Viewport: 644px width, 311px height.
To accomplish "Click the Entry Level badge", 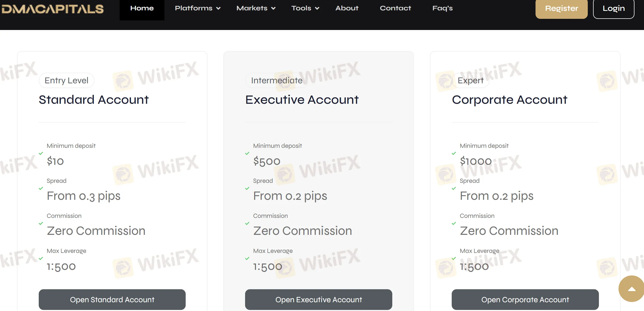I will click(x=66, y=80).
